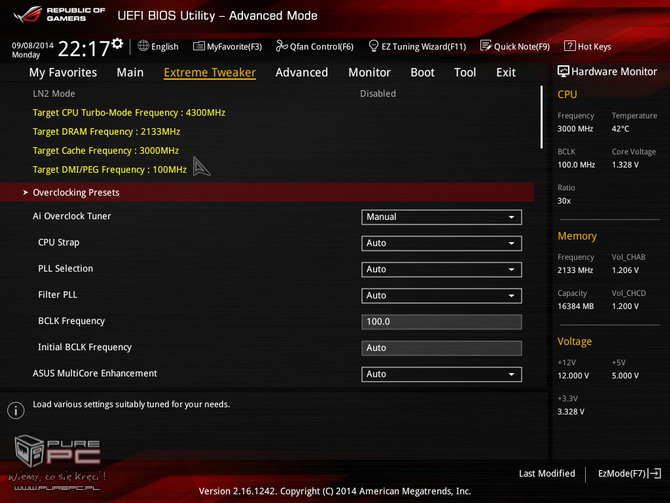Click the 22:17 clock display
This screenshot has width=670, height=503.
(84, 49)
